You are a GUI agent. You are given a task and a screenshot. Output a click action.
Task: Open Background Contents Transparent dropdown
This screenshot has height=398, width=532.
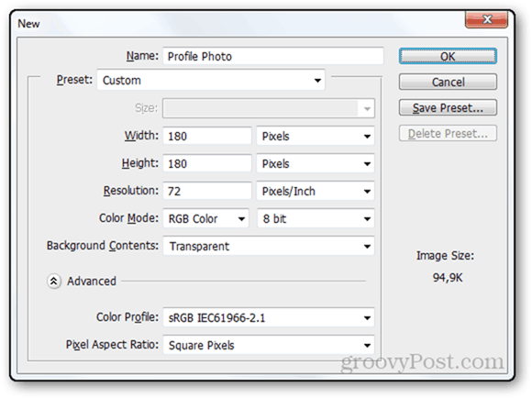coord(269,247)
